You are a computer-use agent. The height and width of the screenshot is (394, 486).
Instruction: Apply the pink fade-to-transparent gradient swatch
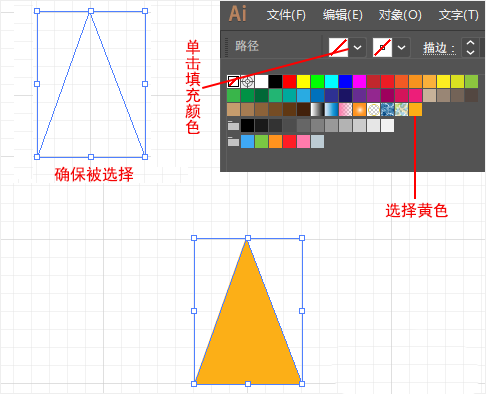[345, 109]
